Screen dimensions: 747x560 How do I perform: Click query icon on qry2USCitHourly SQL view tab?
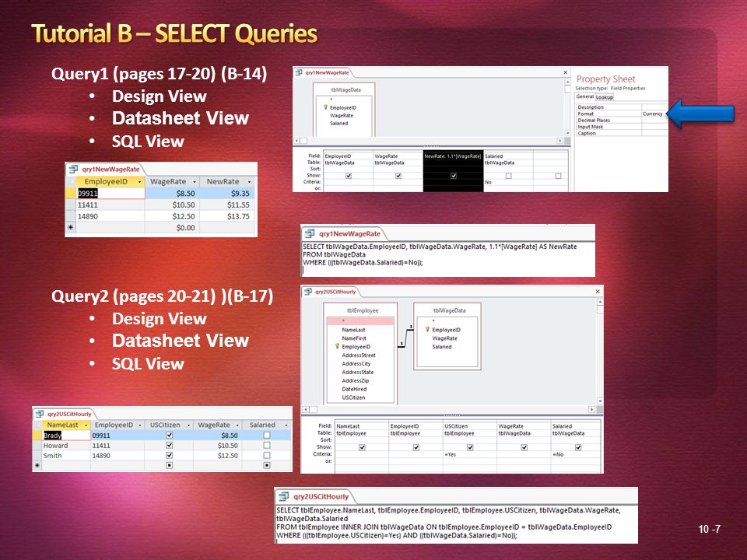[283, 496]
